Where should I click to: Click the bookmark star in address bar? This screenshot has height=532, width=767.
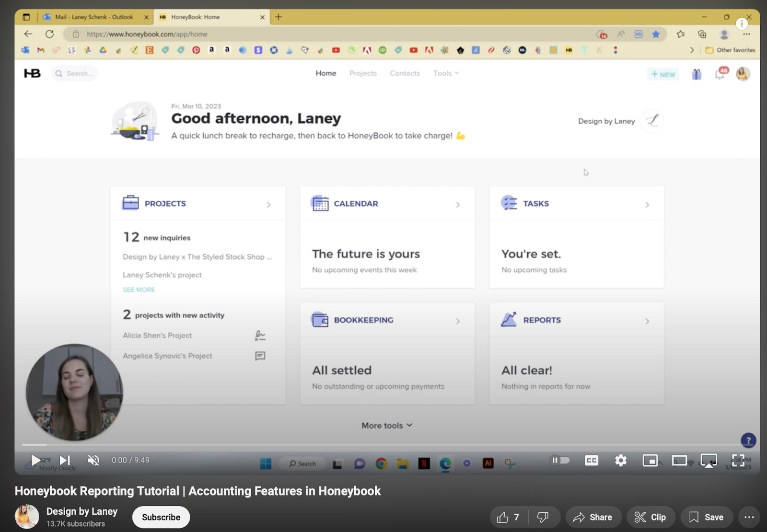656,34
